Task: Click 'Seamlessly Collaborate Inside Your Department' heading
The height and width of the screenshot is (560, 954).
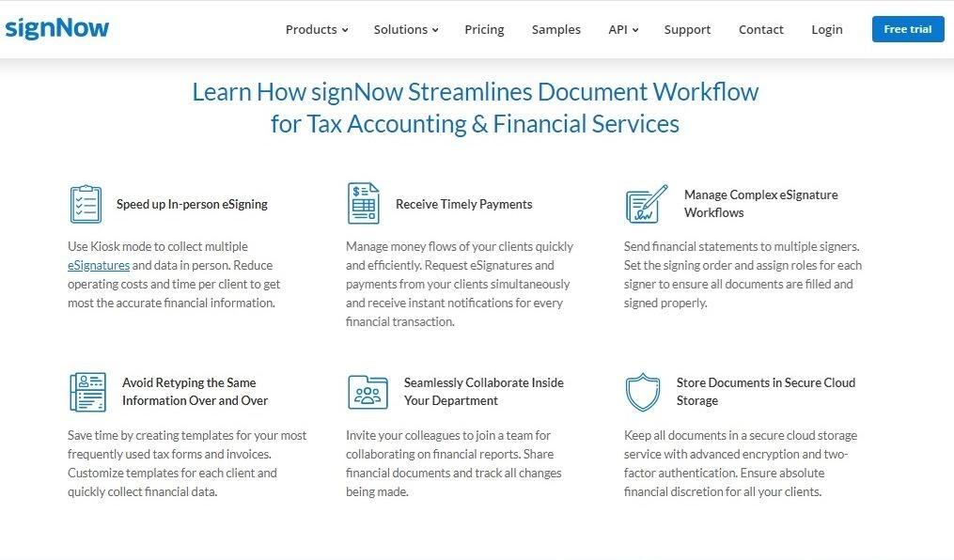Action: (484, 391)
